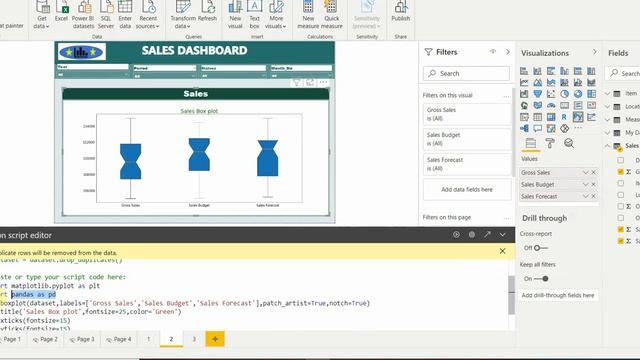Open the Sales Forecast filter card
This screenshot has height=360, width=640.
(467, 164)
